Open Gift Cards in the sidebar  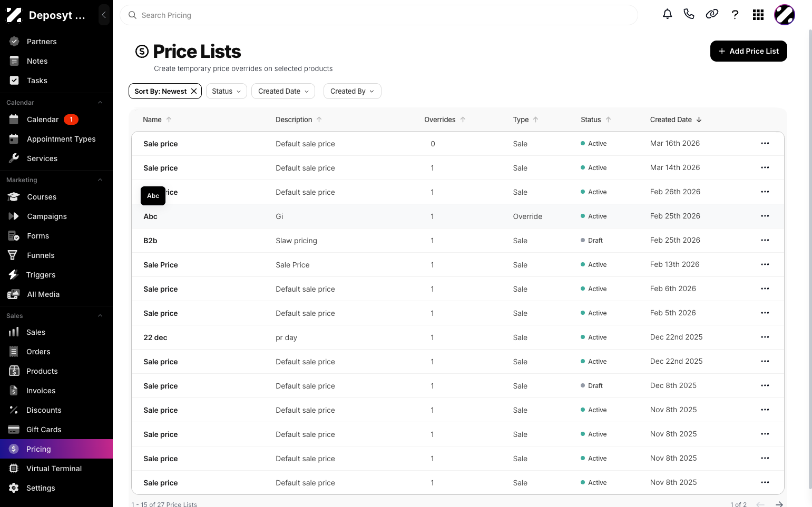pyautogui.click(x=56, y=430)
